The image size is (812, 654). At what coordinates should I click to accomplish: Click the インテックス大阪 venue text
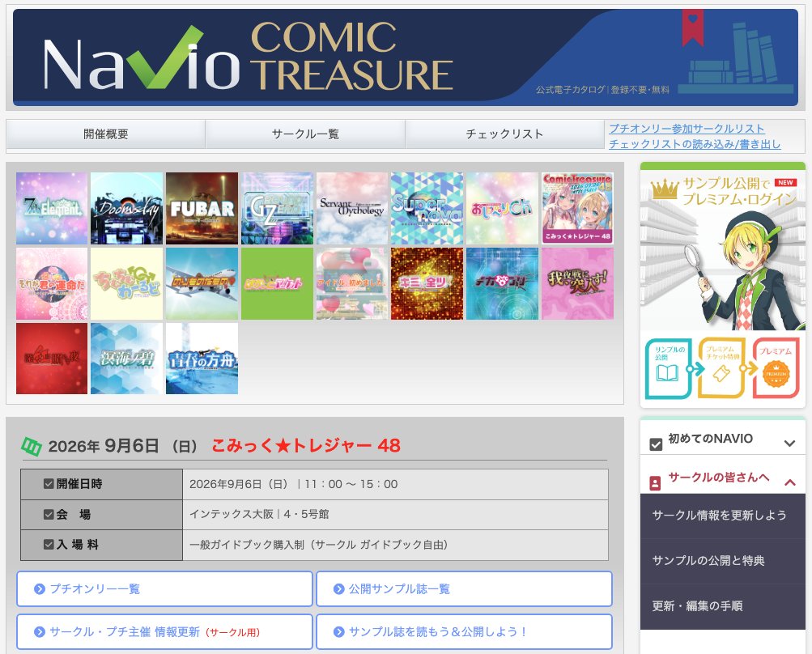(232, 514)
